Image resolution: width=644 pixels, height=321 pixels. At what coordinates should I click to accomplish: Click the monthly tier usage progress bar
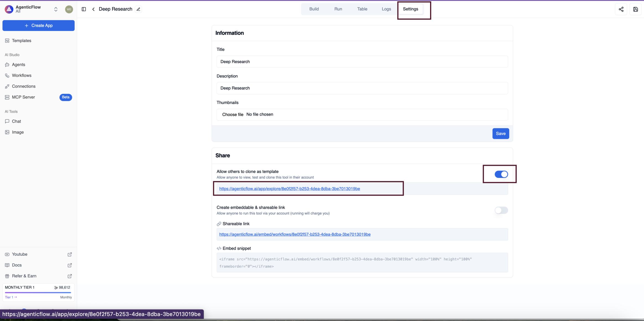tap(38, 292)
